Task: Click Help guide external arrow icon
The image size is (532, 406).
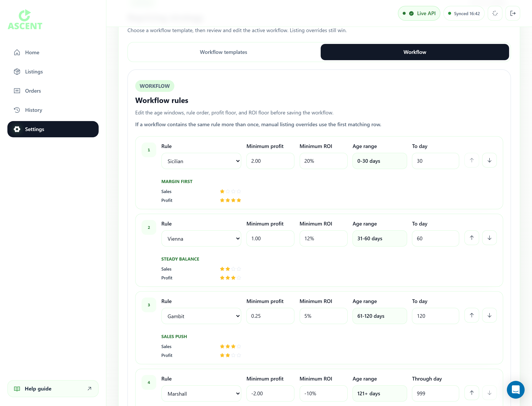Action: (89, 389)
